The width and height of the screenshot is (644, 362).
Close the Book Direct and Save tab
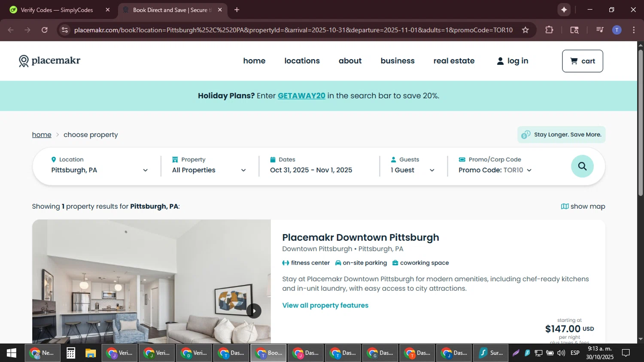(x=220, y=10)
